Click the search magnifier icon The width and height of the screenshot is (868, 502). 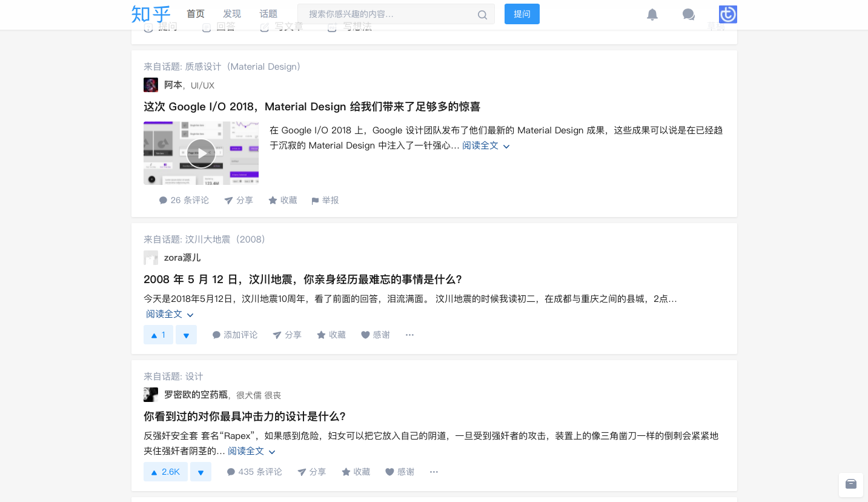pyautogui.click(x=482, y=14)
